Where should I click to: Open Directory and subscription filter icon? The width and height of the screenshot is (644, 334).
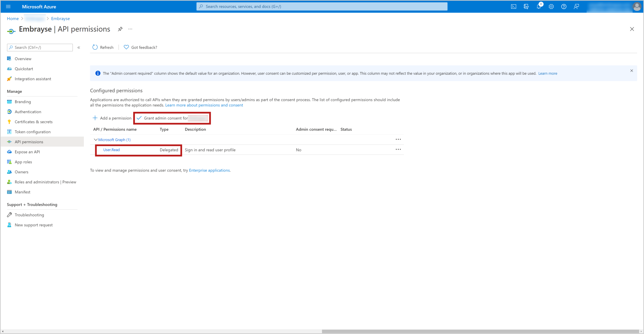[x=526, y=6]
